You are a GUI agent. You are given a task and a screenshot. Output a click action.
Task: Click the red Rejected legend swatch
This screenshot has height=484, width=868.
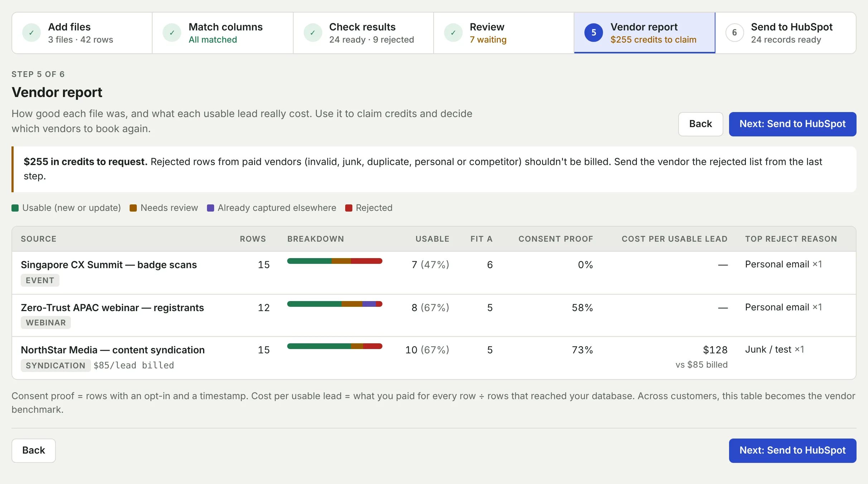tap(349, 208)
